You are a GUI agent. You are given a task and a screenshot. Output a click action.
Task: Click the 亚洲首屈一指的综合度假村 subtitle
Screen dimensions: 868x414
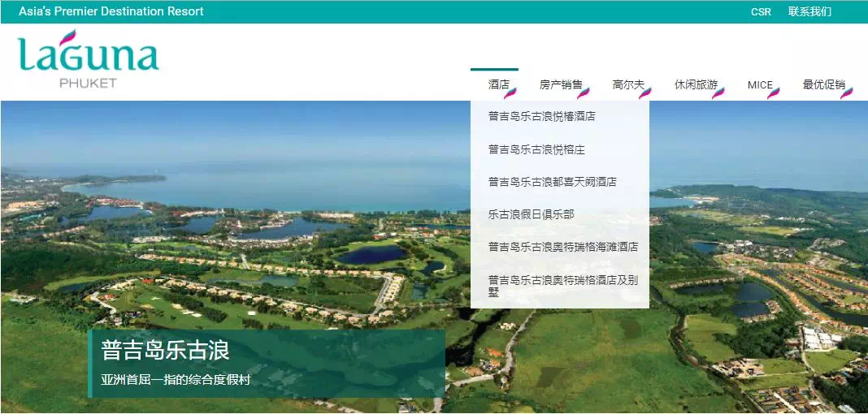pyautogui.click(x=176, y=380)
